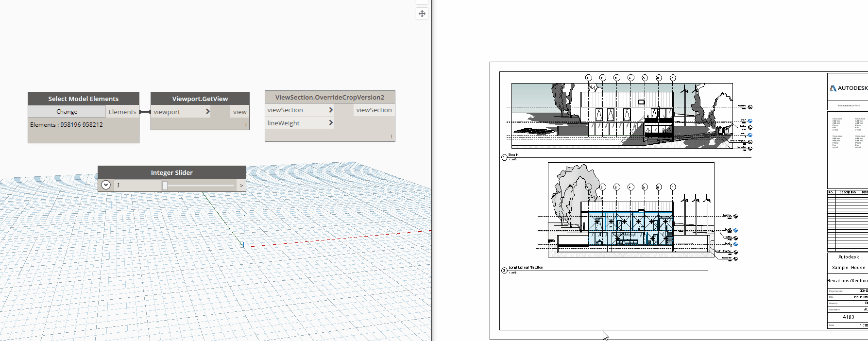Click the Integer Slider thumb handle
This screenshot has height=341, width=868.
coord(165,186)
